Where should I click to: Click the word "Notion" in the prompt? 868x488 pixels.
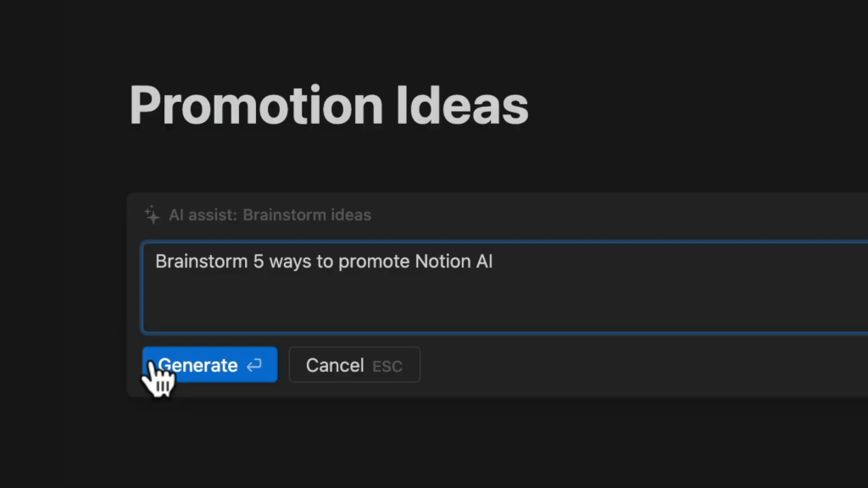442,262
